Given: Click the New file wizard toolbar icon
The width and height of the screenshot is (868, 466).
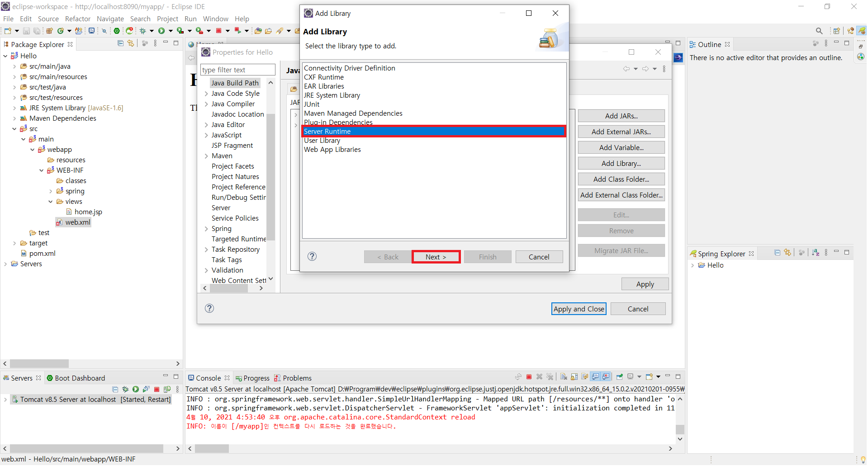Looking at the screenshot, I should tap(7, 31).
